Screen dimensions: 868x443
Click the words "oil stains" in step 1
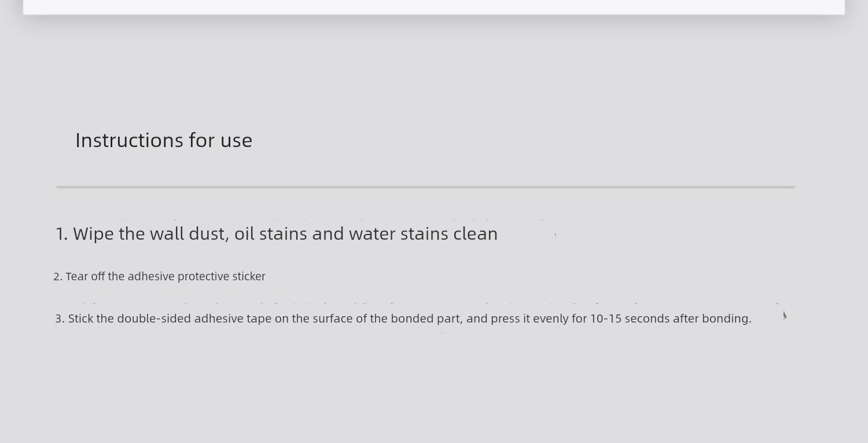pyautogui.click(x=270, y=234)
